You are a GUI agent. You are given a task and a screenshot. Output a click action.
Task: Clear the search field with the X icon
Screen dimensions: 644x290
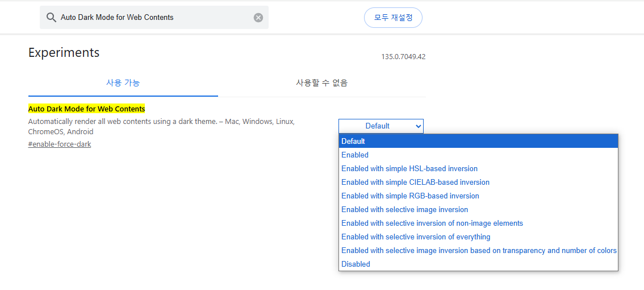[258, 17]
